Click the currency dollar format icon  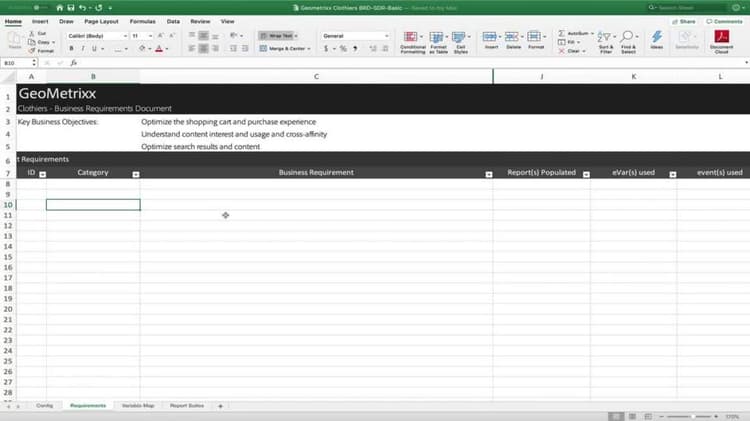point(326,48)
